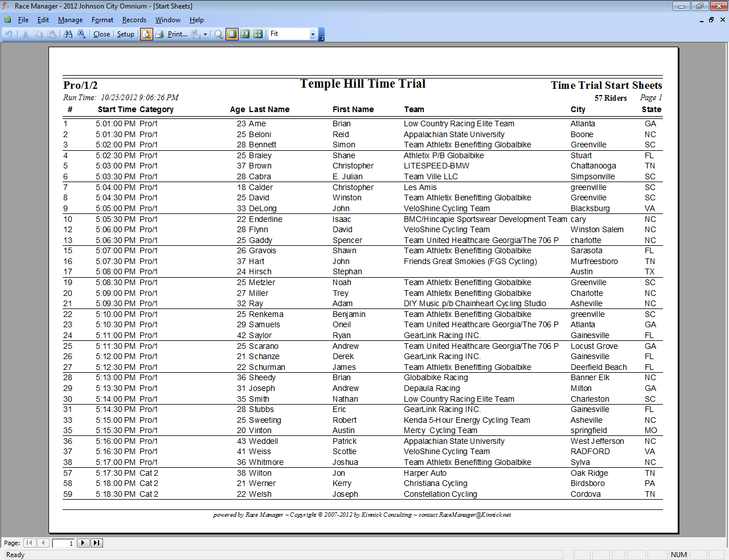This screenshot has width=729, height=560.
Task: Click the Office Links export icon
Action: click(x=196, y=34)
